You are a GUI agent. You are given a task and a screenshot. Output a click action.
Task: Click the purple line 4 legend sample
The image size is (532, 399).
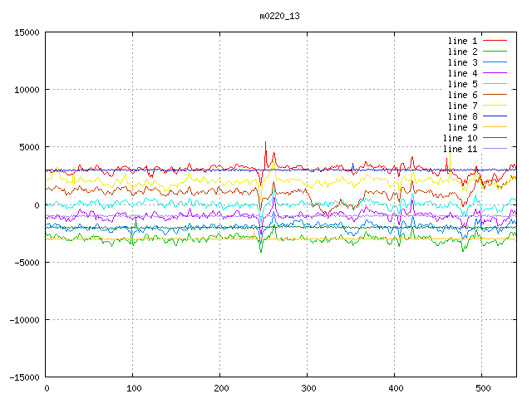[x=495, y=73]
